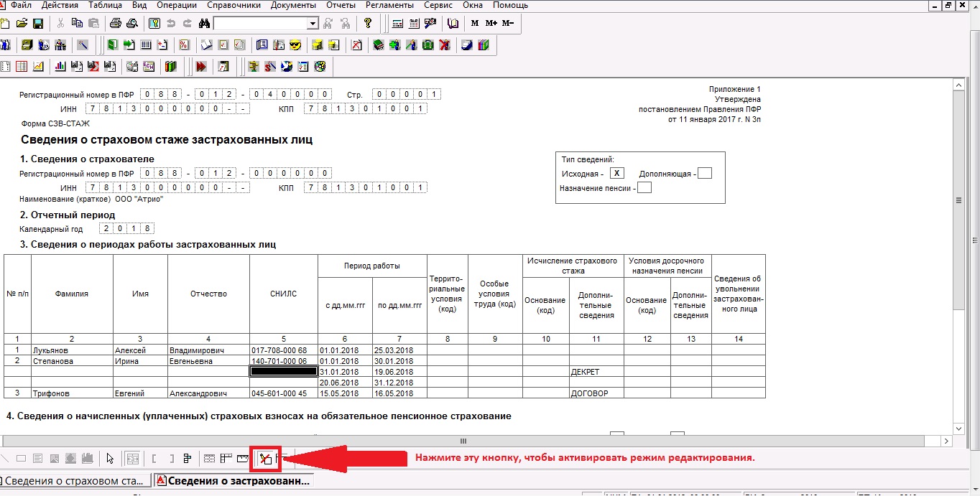Image resolution: width=980 pixels, height=496 pixels.
Task: Open the 'Справочники' menu
Action: (234, 5)
